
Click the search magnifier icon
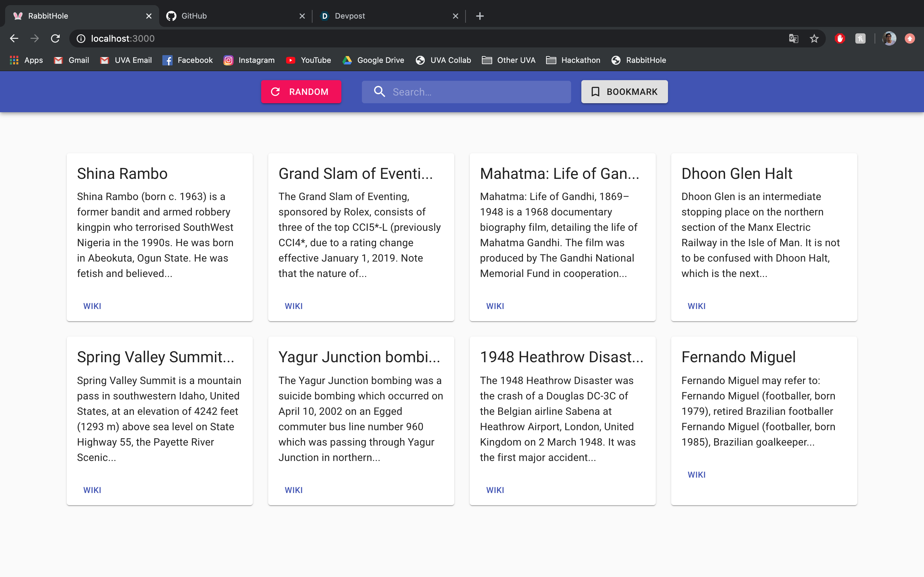[x=379, y=92]
